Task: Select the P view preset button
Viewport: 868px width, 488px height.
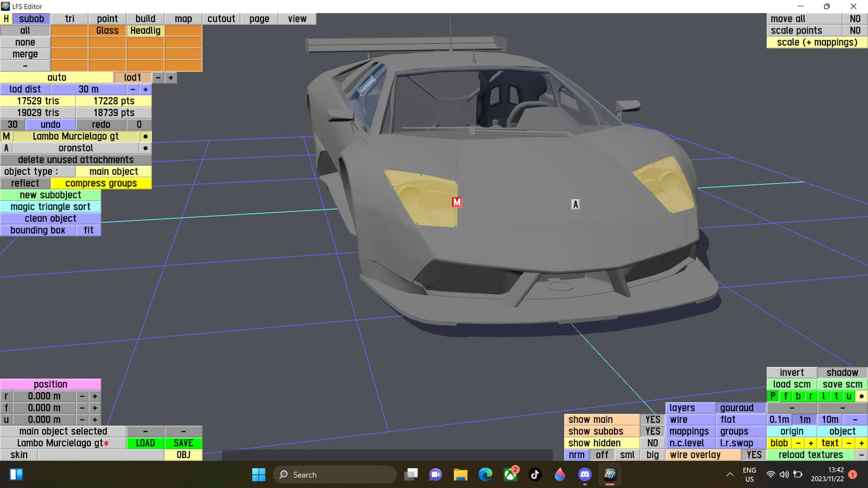Action: [x=773, y=396]
